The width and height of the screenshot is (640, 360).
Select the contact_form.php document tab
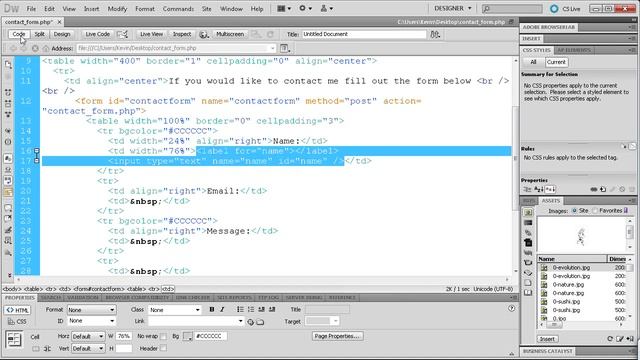point(29,22)
